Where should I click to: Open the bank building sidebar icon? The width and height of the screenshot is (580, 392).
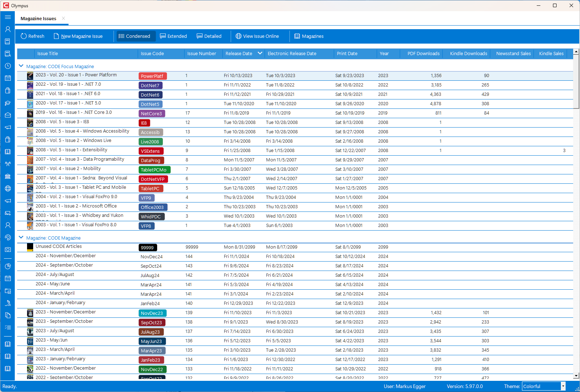point(8,176)
